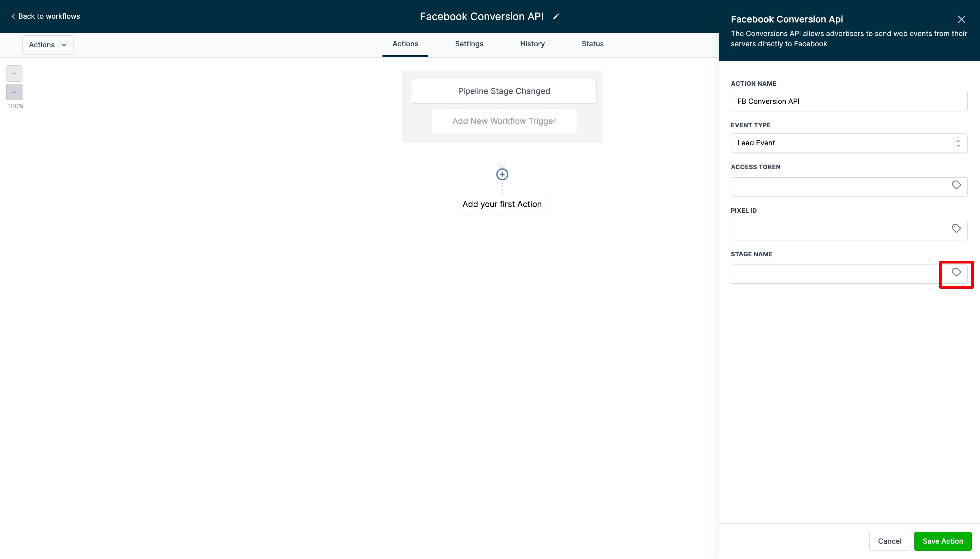980x559 pixels.
Task: Click the Access Token tag icon
Action: (956, 185)
